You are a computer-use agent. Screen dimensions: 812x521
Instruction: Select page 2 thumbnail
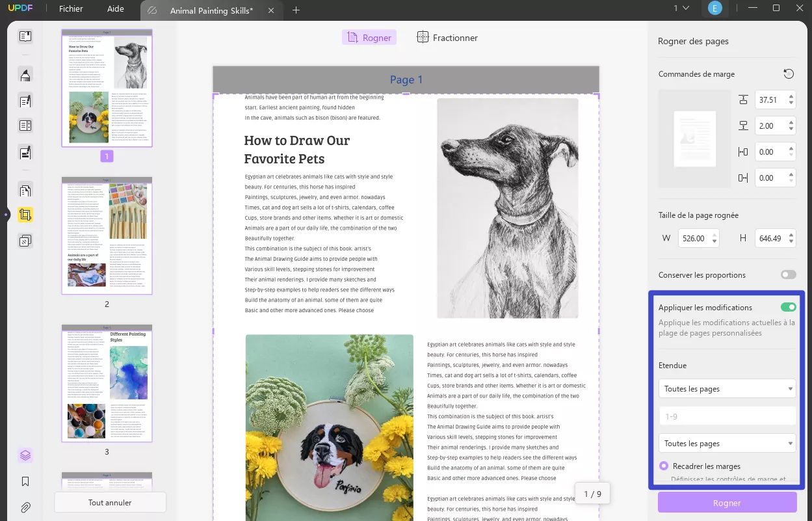[x=107, y=235]
